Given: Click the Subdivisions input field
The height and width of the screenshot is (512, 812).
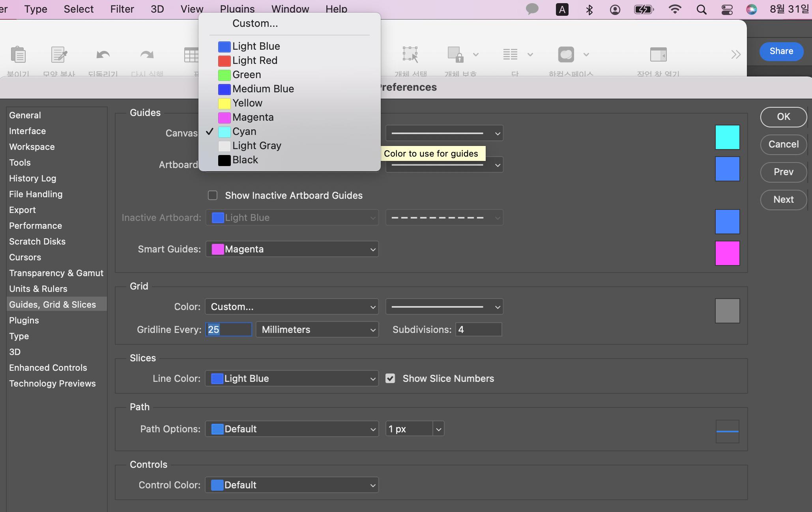Looking at the screenshot, I should (x=479, y=329).
